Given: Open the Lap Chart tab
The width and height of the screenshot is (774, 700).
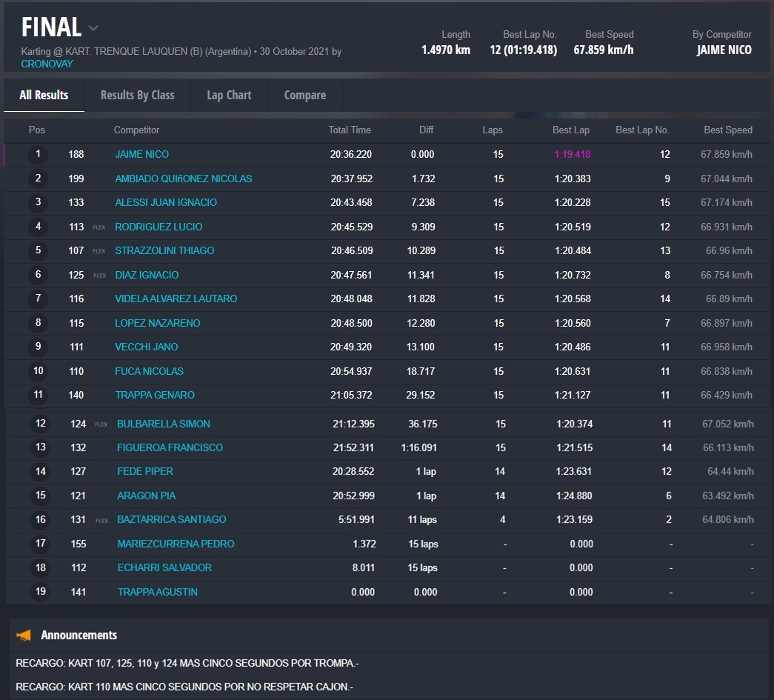Looking at the screenshot, I should 229,95.
